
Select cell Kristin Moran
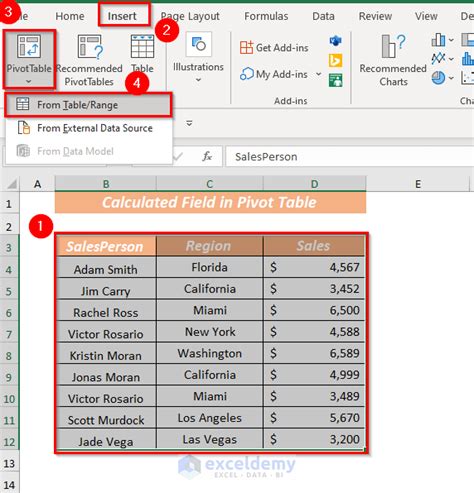(x=106, y=354)
